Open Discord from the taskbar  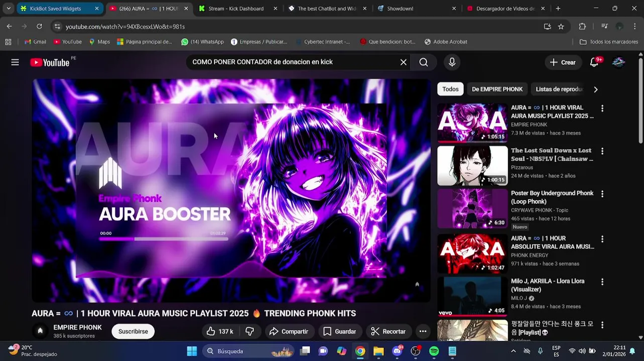pyautogui.click(x=397, y=351)
